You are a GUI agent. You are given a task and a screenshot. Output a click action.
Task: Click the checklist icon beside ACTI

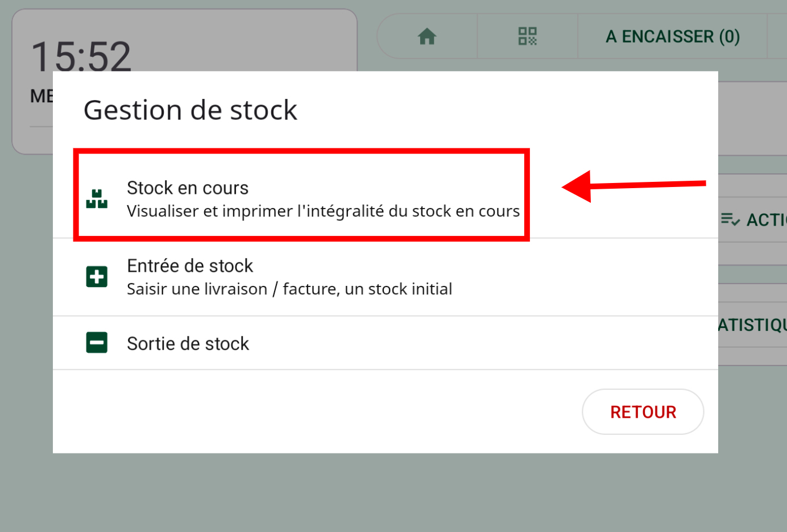pyautogui.click(x=730, y=219)
